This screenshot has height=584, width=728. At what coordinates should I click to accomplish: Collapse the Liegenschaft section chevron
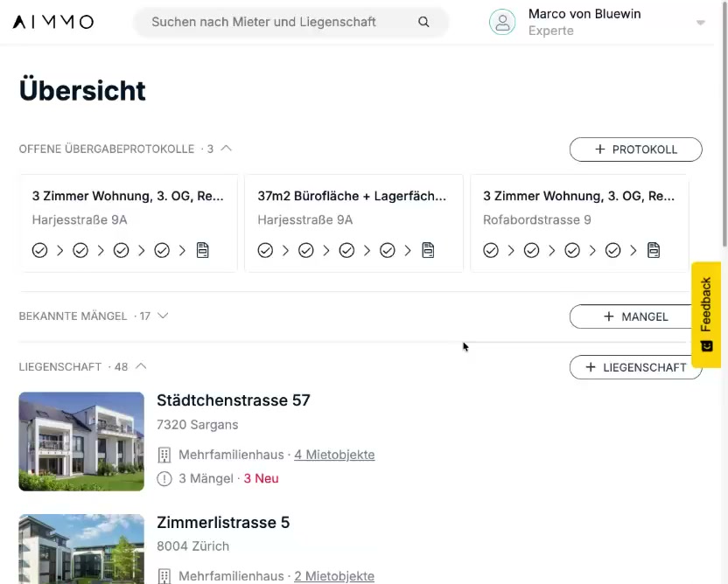click(141, 366)
